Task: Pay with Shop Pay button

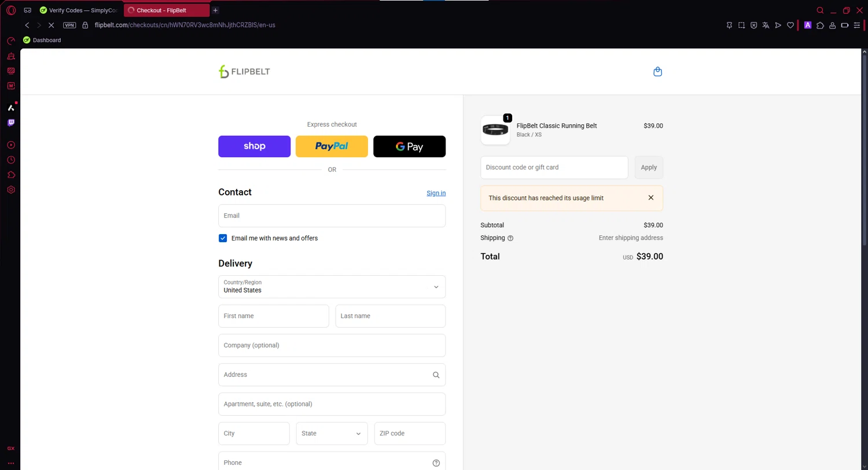Action: click(254, 146)
